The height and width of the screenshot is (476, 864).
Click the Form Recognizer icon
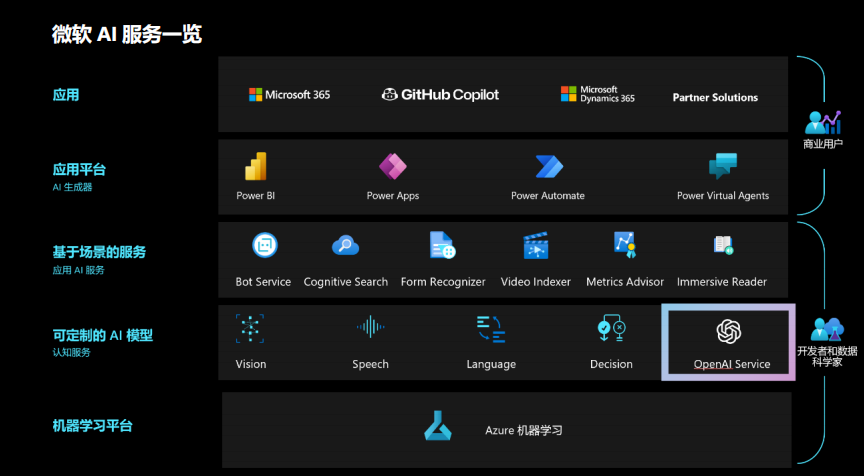[x=442, y=245]
